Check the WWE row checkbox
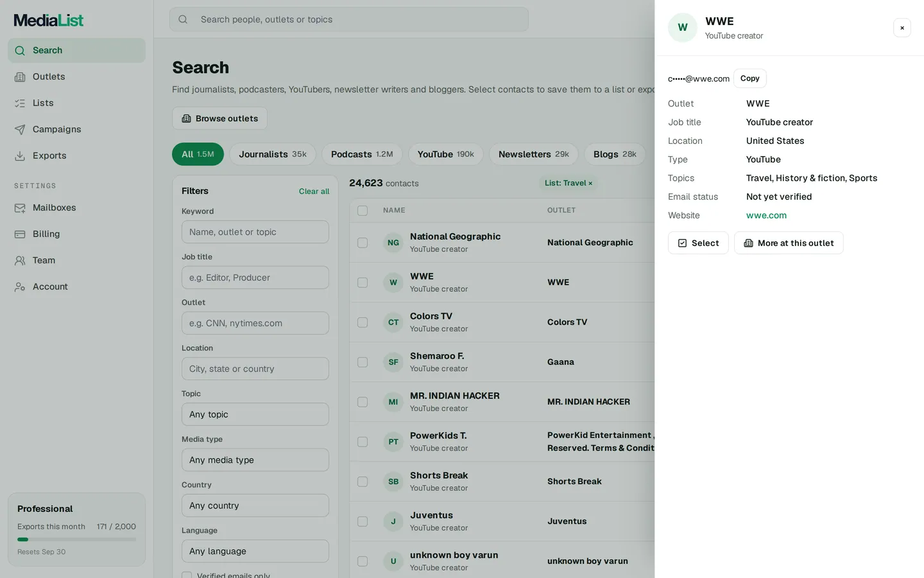This screenshot has width=924, height=578. 363,283
